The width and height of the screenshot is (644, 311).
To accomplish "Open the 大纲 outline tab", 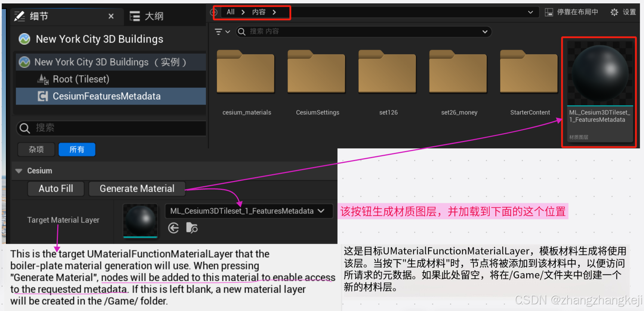I will point(147,16).
